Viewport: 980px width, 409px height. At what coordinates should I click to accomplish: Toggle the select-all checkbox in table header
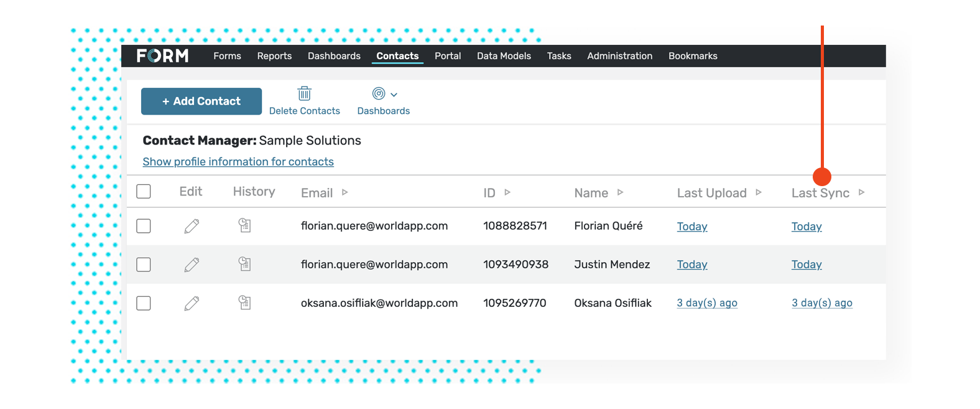pos(144,191)
